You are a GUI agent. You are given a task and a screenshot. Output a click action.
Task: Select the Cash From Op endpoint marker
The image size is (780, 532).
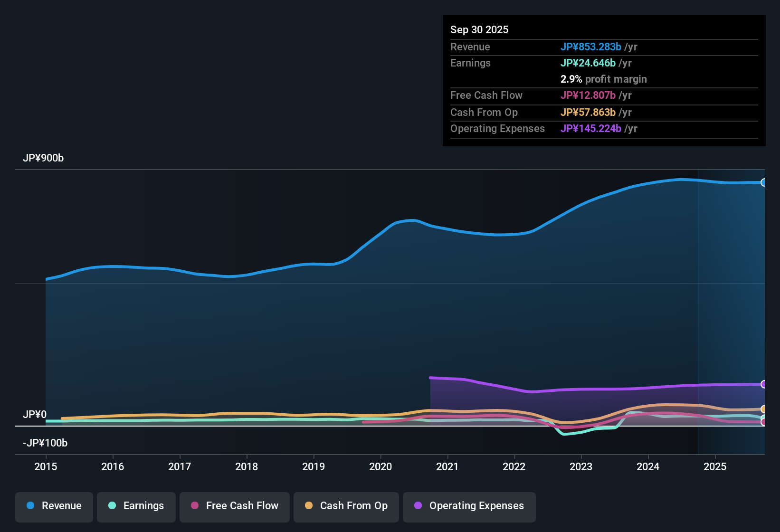tap(764, 408)
